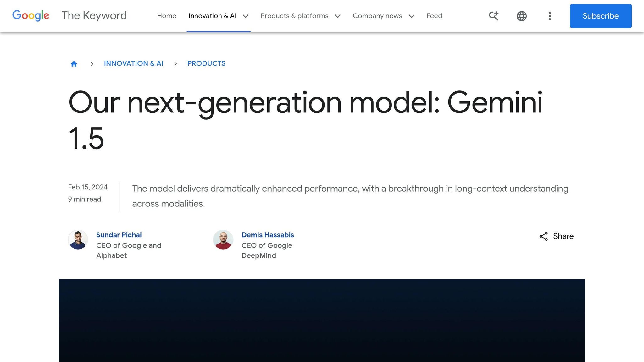This screenshot has width=644, height=362.
Task: Open the language selector globe icon
Action: pyautogui.click(x=521, y=16)
